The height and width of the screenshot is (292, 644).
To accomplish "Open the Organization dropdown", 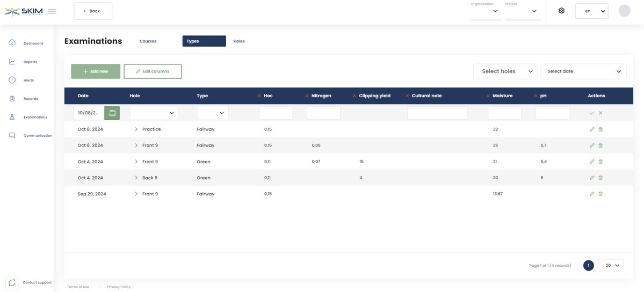I will coord(486,11).
